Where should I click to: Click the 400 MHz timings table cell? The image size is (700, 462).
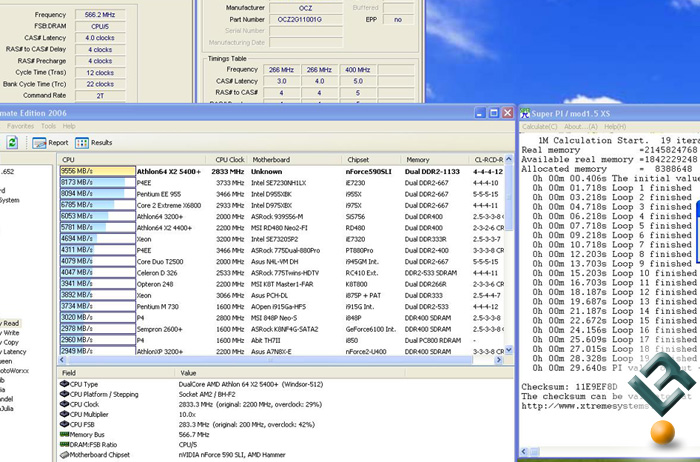358,70
